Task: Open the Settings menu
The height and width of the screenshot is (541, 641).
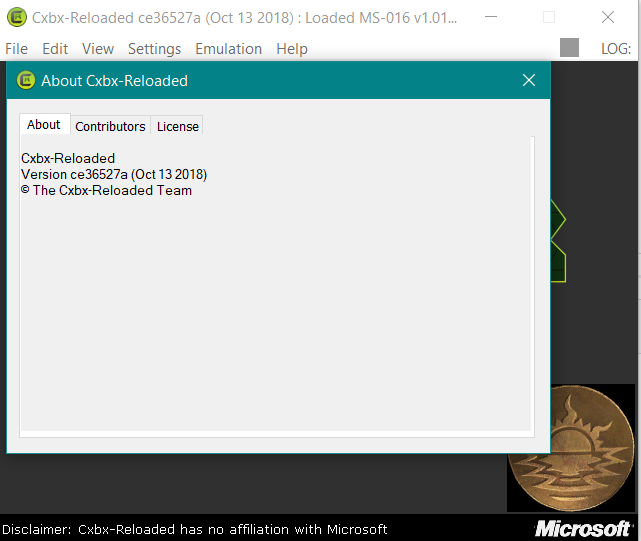Action: [x=155, y=49]
